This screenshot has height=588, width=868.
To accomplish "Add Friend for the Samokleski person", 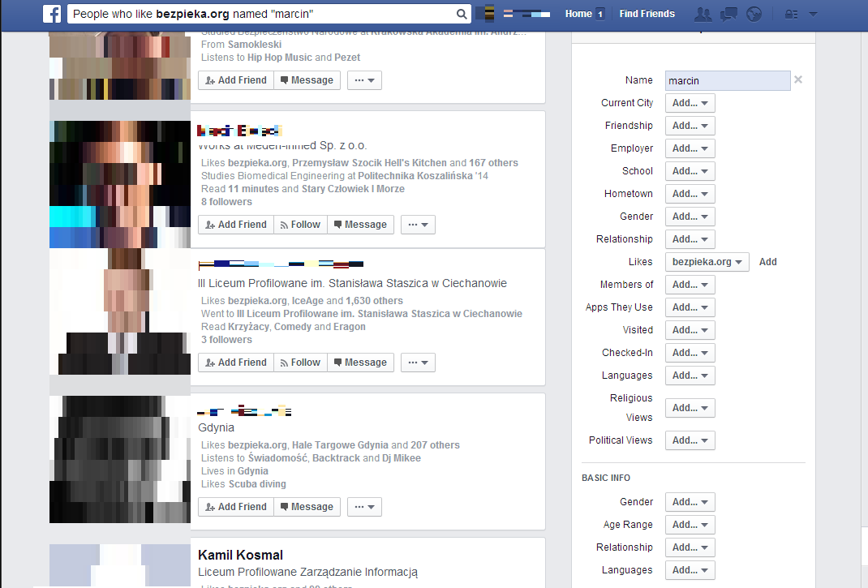I will 236,80.
